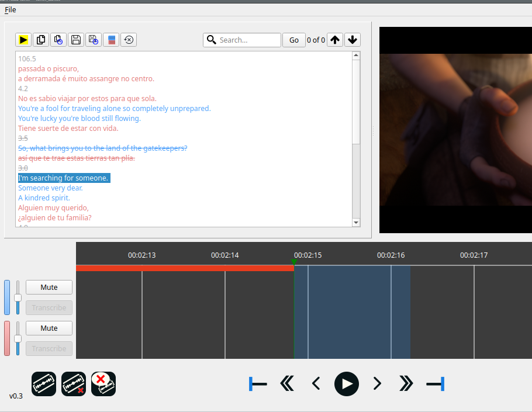Mute the red audio track
532x412 pixels.
coord(49,328)
